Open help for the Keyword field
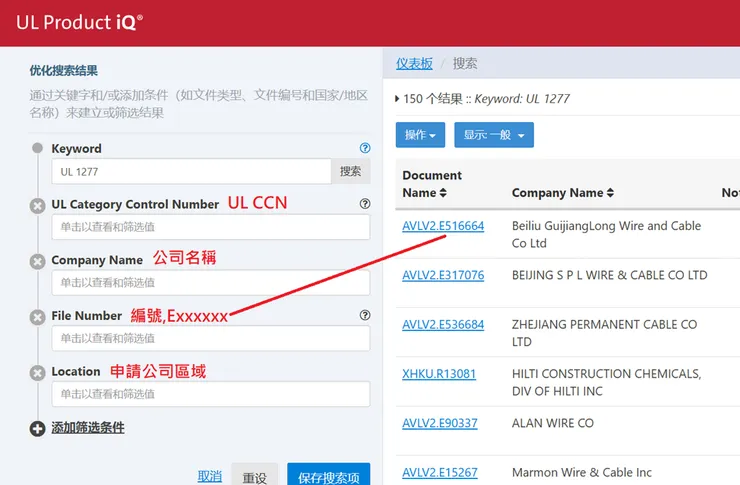 coord(365,148)
